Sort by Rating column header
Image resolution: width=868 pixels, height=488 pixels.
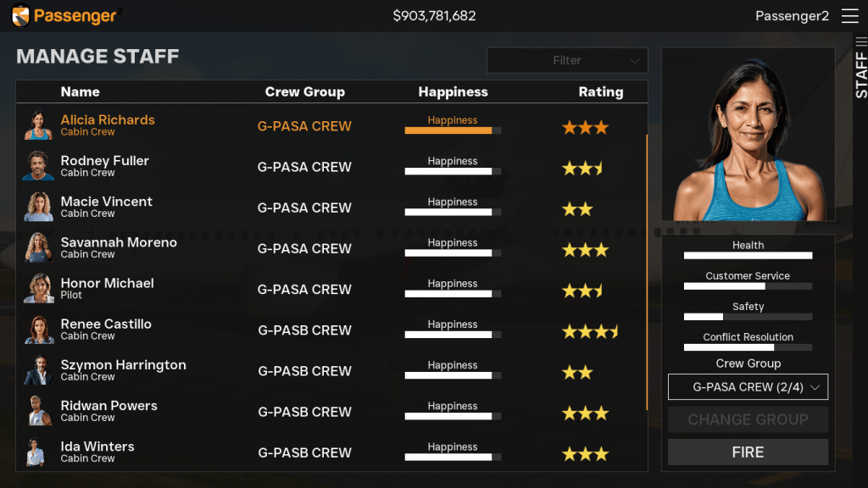click(600, 91)
